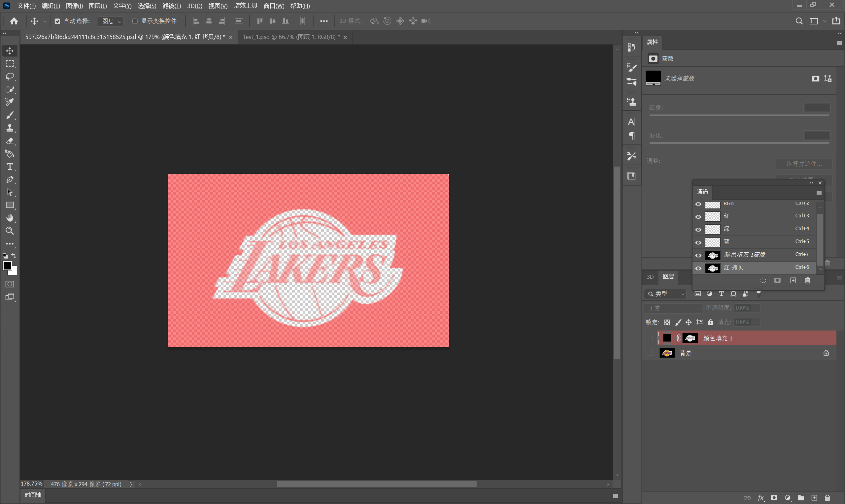845x504 pixels.
Task: Open the 滤镜 menu
Action: point(171,6)
